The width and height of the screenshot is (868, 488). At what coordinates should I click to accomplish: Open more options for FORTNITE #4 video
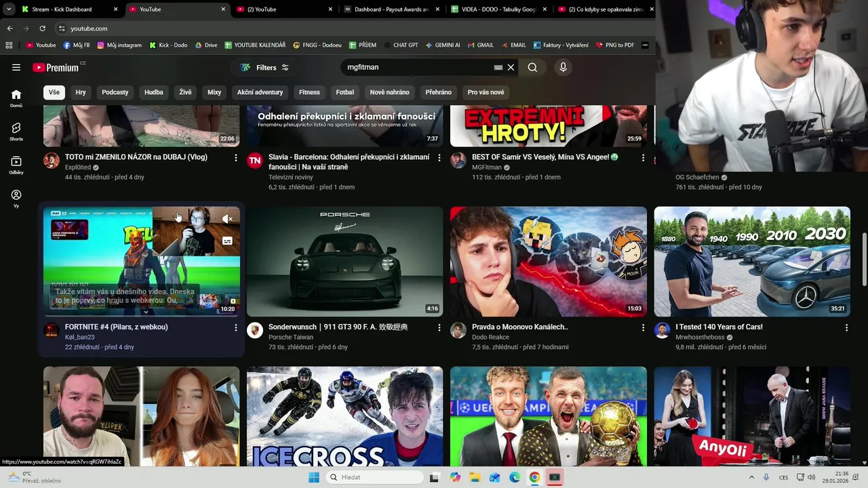[x=236, y=327]
